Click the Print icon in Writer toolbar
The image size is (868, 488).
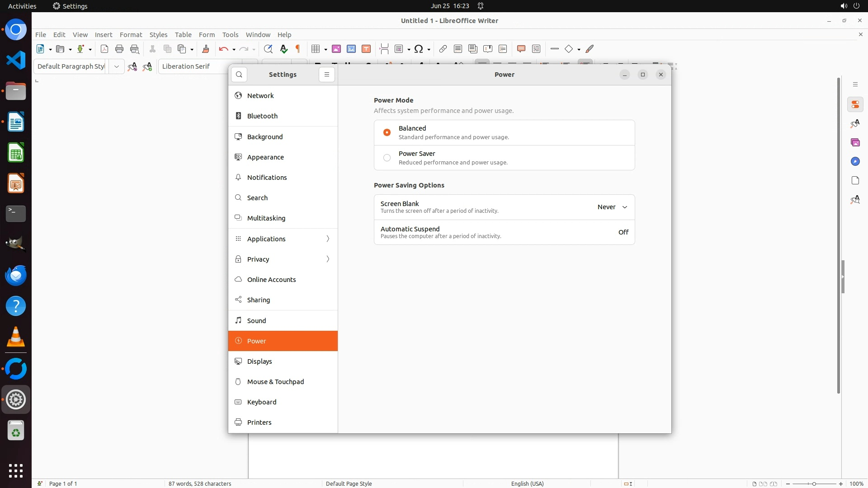point(119,49)
